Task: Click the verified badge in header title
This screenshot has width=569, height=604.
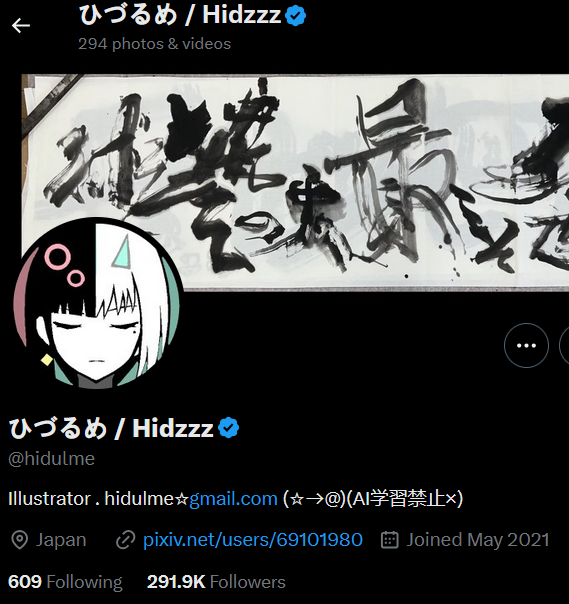Action: coord(295,16)
